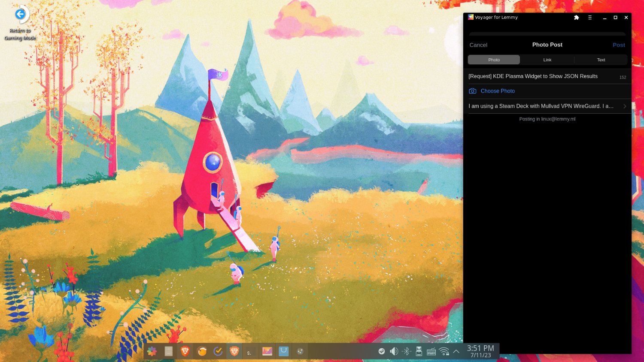Viewport: 644px width, 362px height.
Task: Launch Brave icon next to the file manager
Action: [185, 351]
